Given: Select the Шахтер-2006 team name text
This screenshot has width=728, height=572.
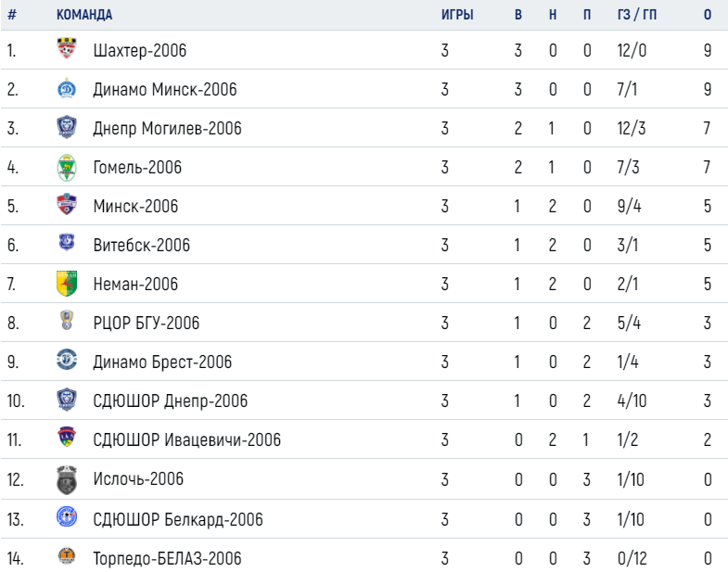Looking at the screenshot, I should pos(140,51).
